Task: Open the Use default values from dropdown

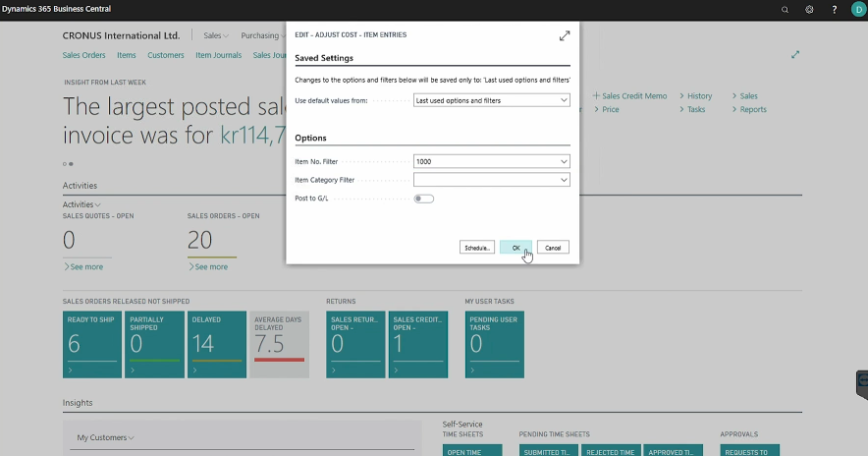Action: (492, 100)
